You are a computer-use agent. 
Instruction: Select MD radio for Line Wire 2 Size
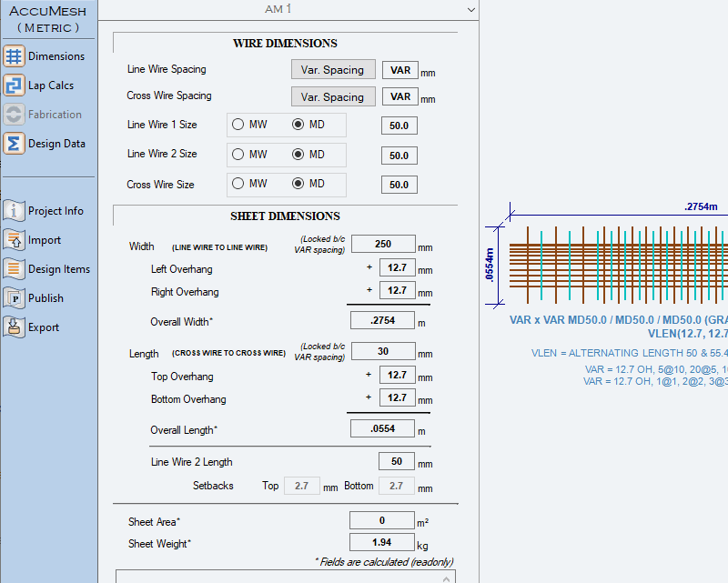(298, 155)
